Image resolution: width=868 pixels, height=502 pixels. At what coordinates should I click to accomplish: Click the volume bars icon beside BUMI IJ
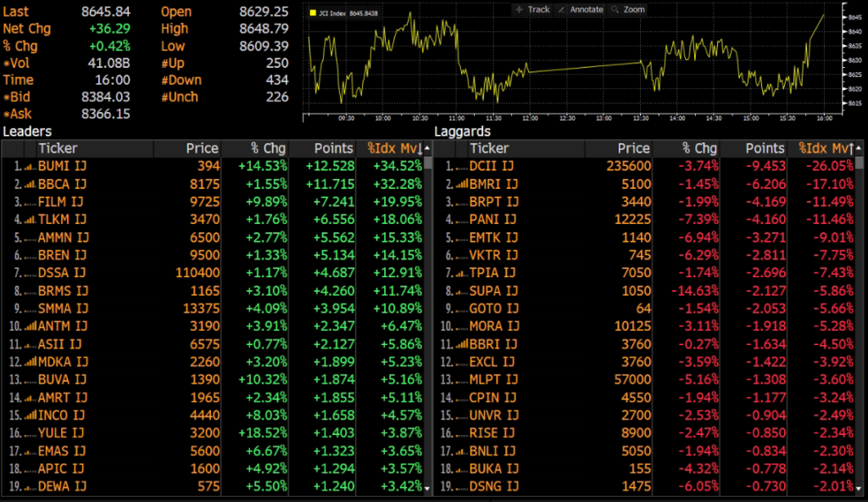pos(29,166)
